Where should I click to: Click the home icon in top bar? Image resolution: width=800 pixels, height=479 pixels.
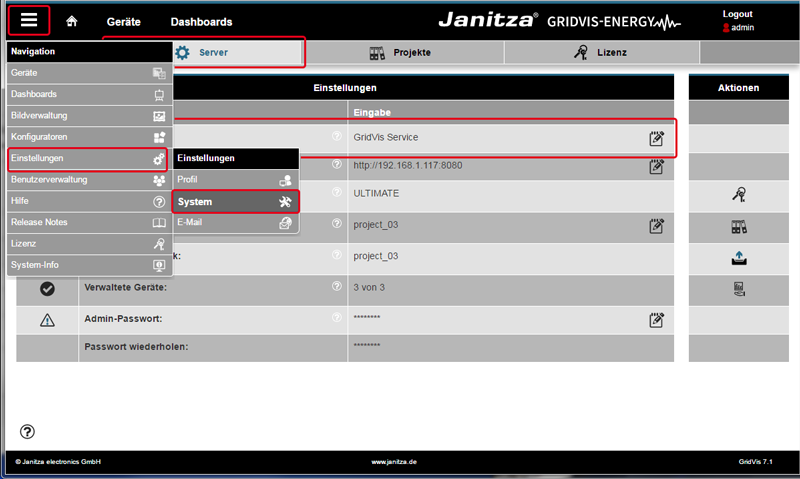tap(71, 21)
